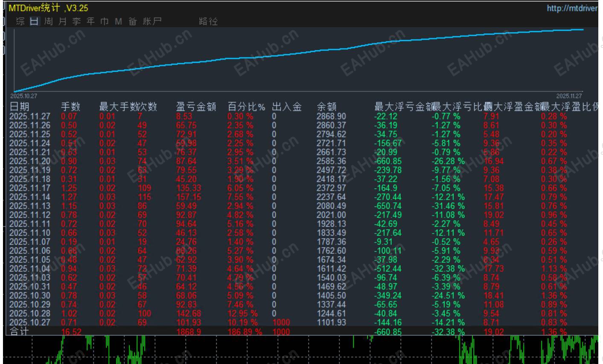Open the M tab
The height and width of the screenshot is (364, 603).
[x=118, y=21]
